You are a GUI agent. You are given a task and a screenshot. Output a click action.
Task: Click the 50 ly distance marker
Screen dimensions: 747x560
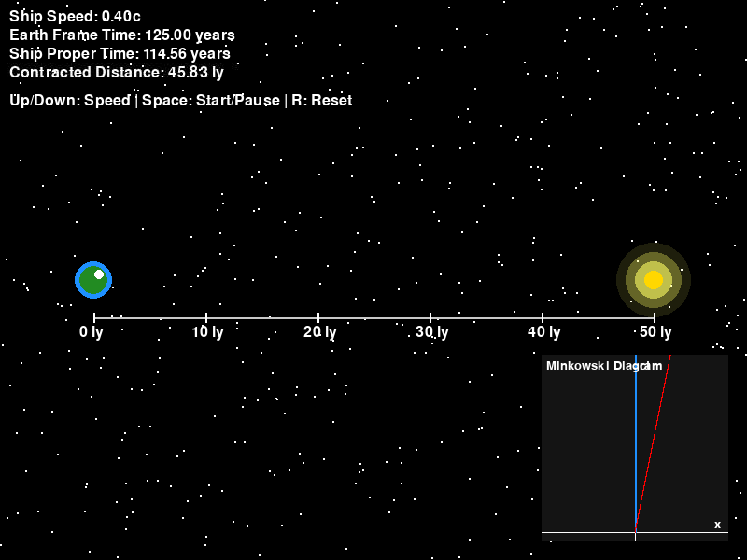point(655,332)
